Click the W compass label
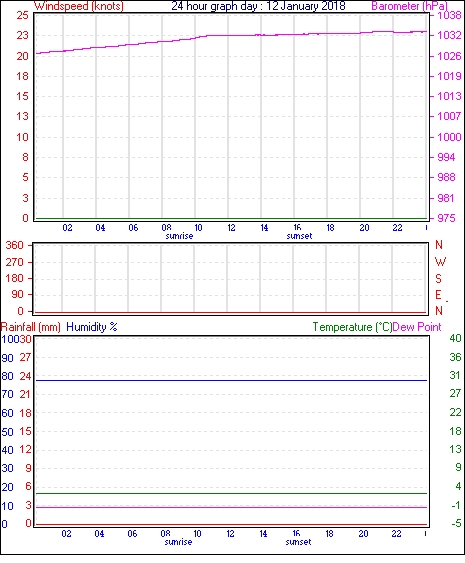The image size is (465, 563). coord(440,262)
